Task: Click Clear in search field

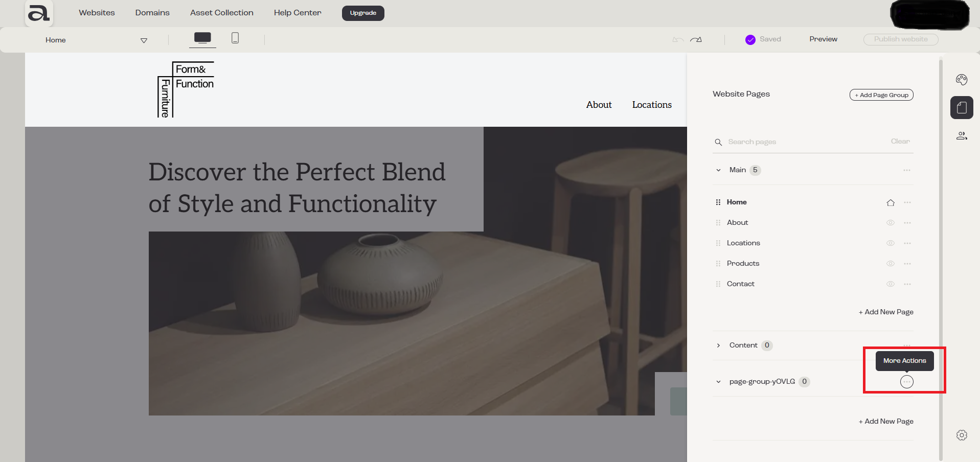Action: (x=900, y=142)
